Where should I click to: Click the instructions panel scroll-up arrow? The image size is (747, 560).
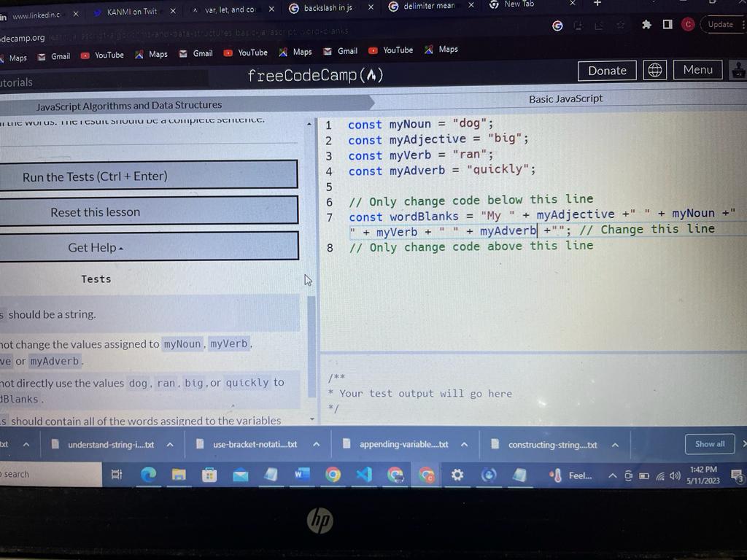coord(309,124)
